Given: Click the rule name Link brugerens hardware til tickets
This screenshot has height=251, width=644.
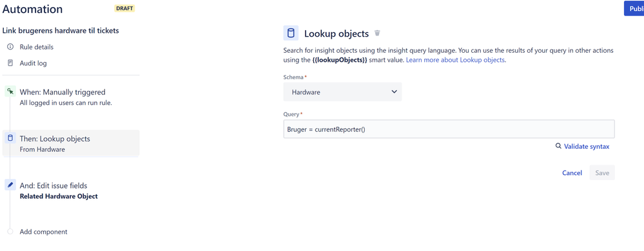Looking at the screenshot, I should click(x=61, y=31).
